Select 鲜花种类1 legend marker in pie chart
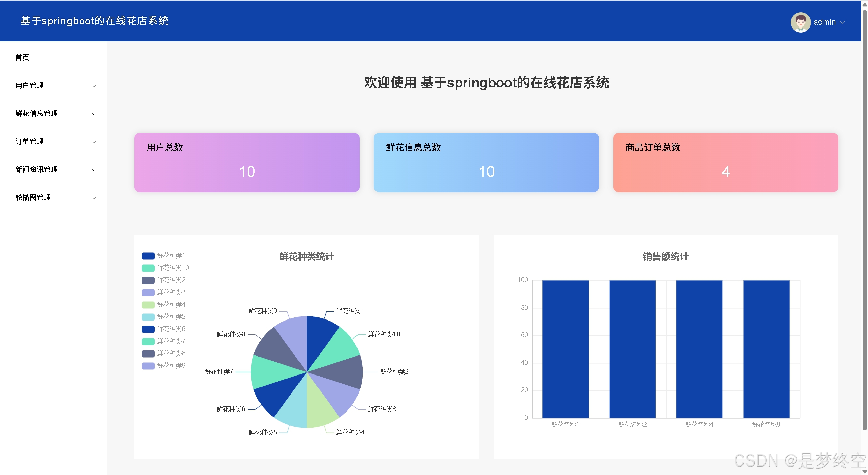 click(x=148, y=255)
